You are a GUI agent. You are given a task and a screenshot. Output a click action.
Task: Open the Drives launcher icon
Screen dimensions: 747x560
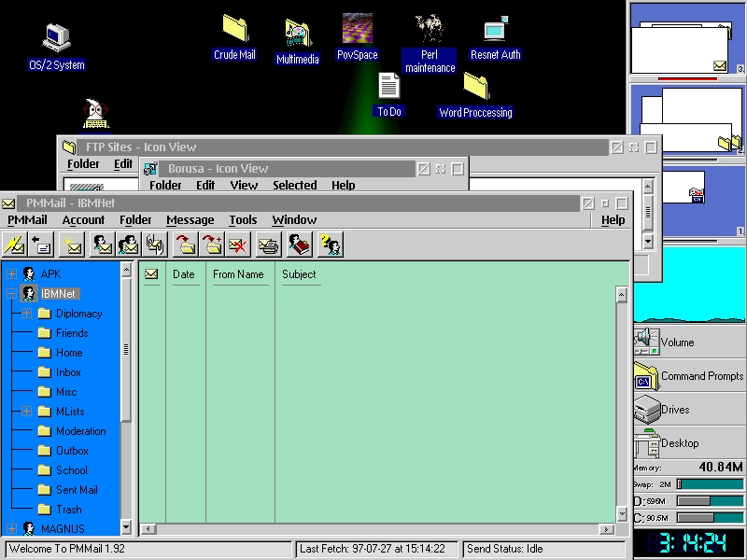(646, 410)
